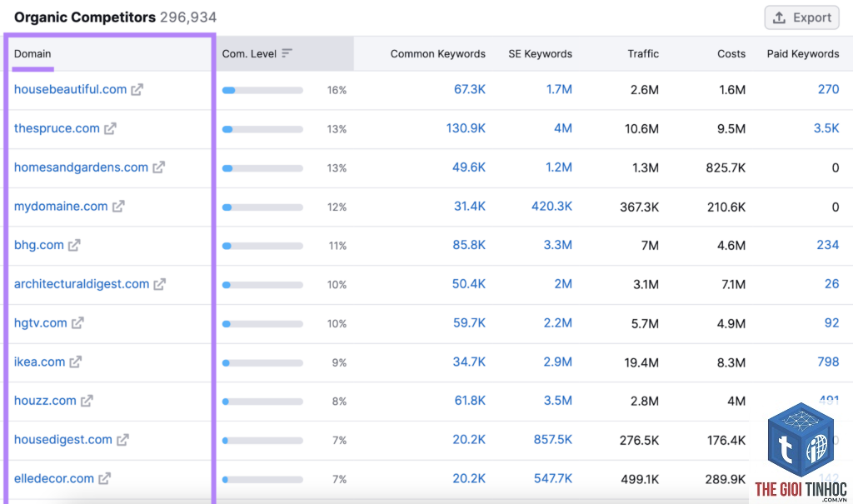Open the mydomaine.com domain link

[61, 207]
